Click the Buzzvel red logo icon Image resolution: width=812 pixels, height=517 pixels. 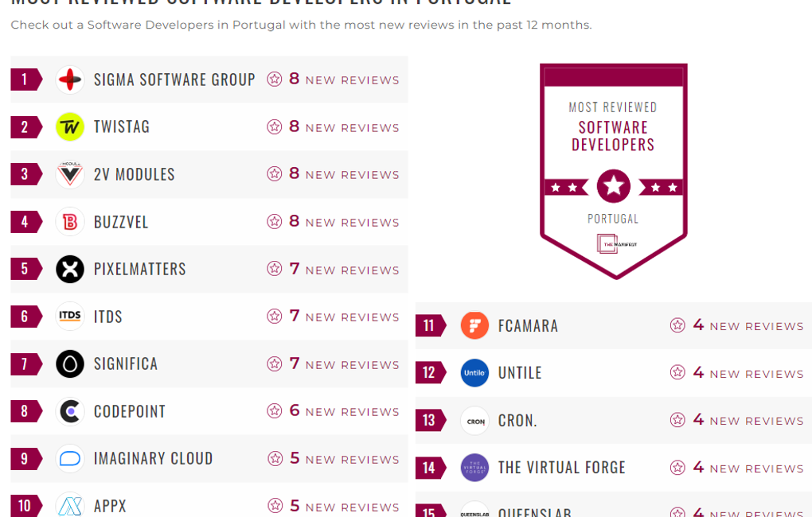tap(70, 222)
